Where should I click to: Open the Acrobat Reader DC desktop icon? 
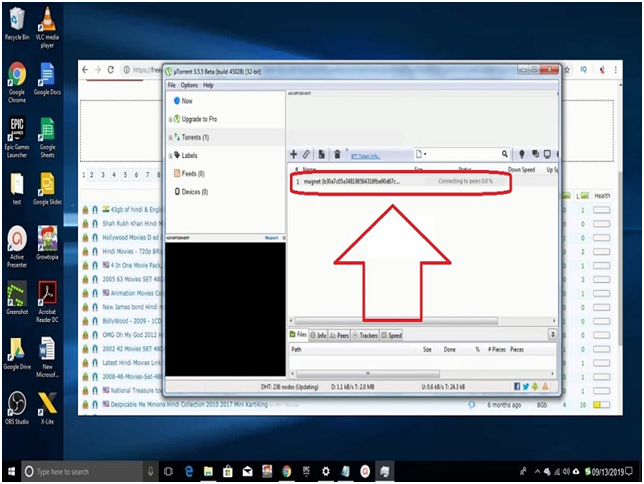(x=47, y=302)
